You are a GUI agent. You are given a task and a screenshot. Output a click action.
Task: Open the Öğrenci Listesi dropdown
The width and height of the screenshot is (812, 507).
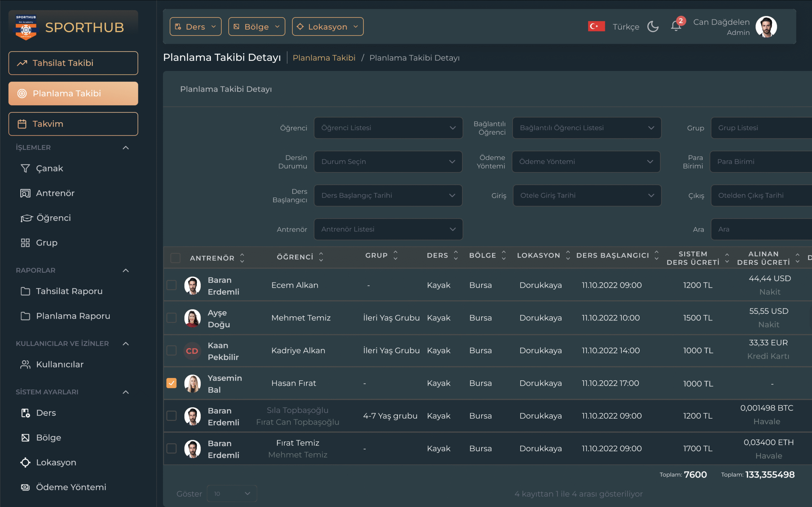tap(388, 128)
